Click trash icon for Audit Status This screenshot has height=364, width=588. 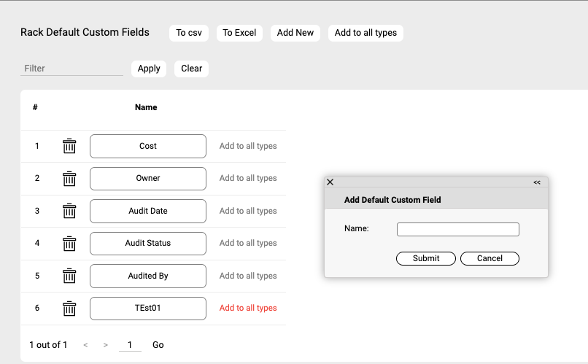coord(69,243)
